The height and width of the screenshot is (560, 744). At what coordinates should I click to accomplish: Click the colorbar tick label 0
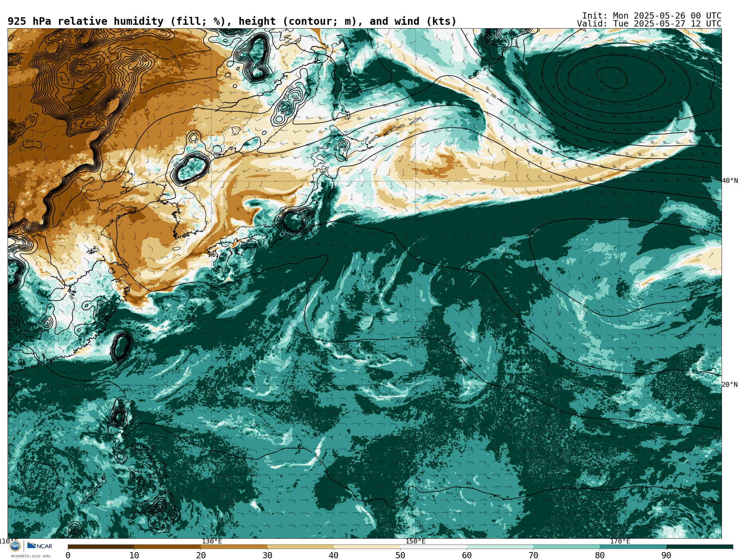68,556
